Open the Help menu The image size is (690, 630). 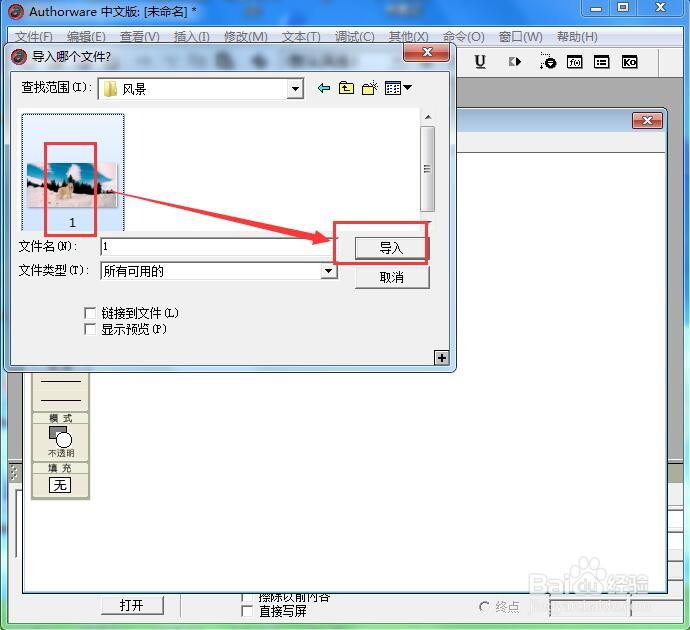(577, 36)
